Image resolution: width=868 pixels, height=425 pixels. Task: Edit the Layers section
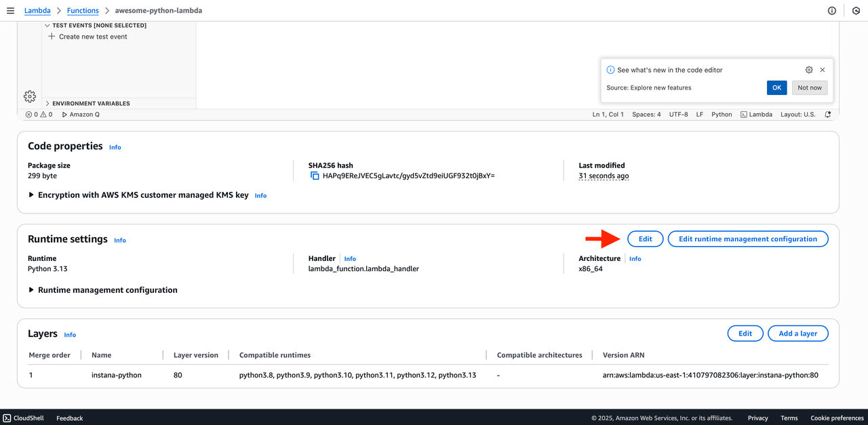point(745,333)
